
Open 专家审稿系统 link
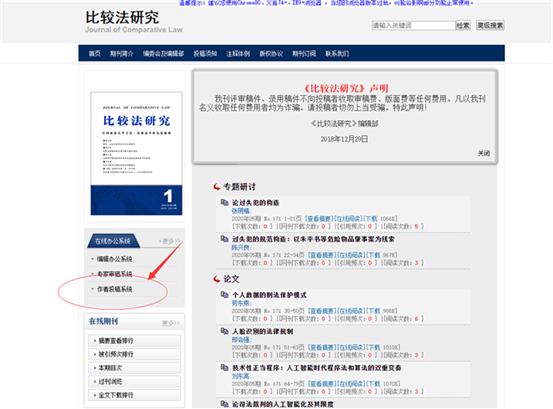(115, 274)
